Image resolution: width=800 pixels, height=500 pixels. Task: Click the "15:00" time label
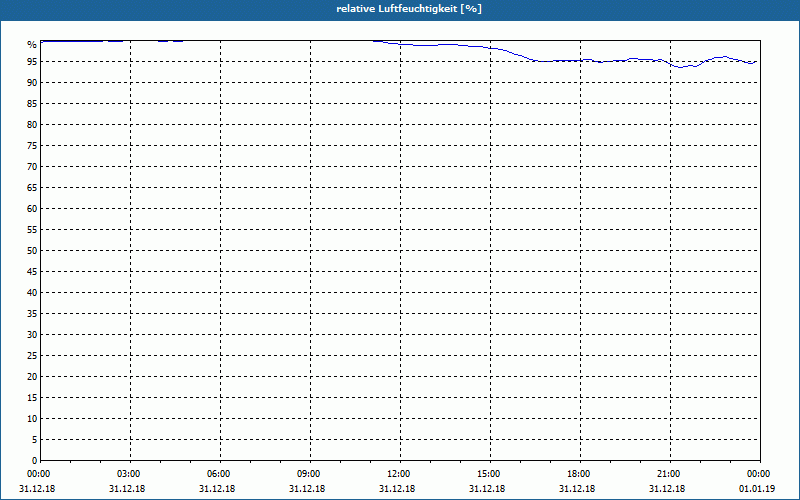click(x=491, y=474)
